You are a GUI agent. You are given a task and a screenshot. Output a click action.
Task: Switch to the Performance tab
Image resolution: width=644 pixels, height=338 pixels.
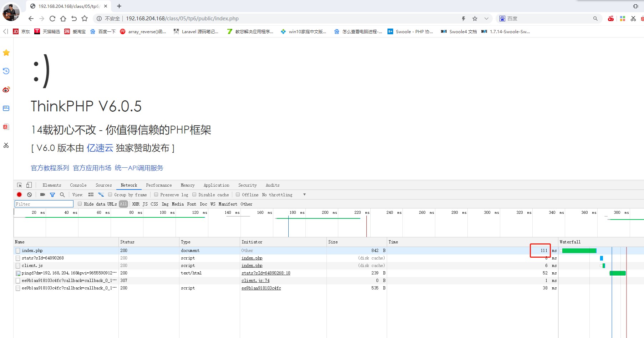point(159,185)
